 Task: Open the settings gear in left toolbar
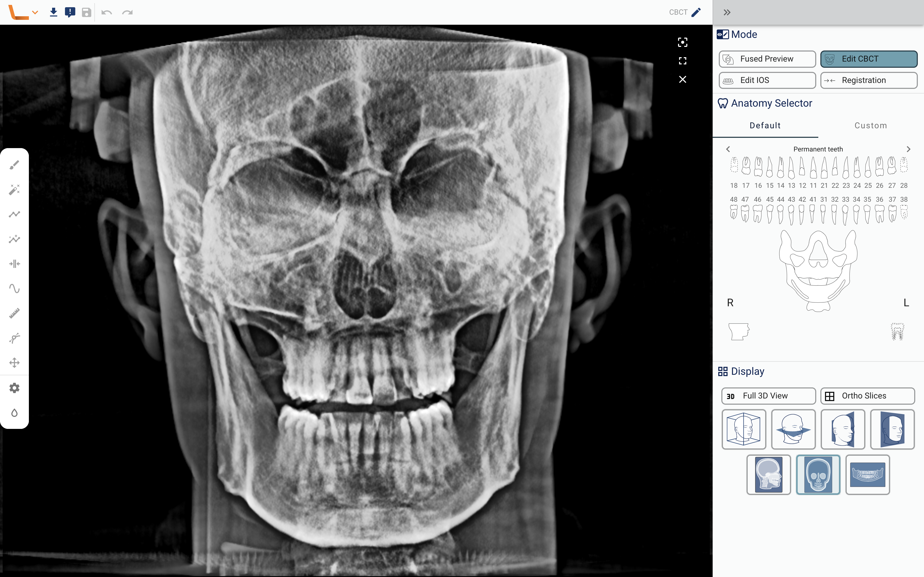(14, 388)
